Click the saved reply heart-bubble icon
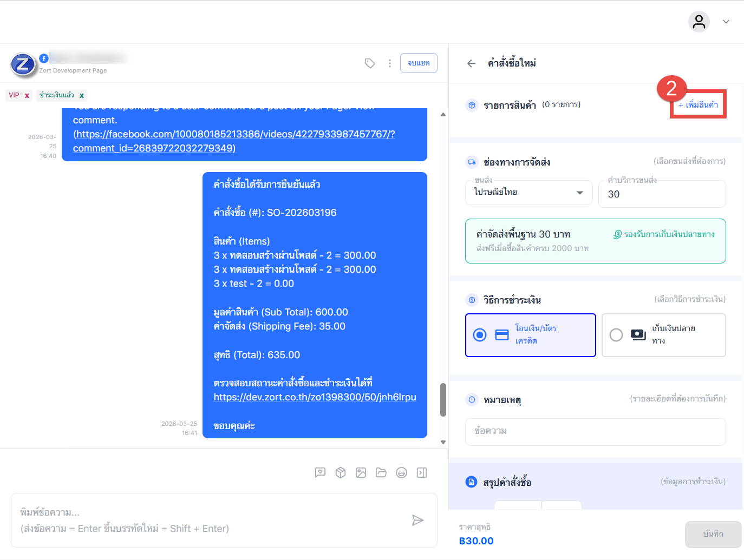The width and height of the screenshot is (744, 560). [320, 473]
